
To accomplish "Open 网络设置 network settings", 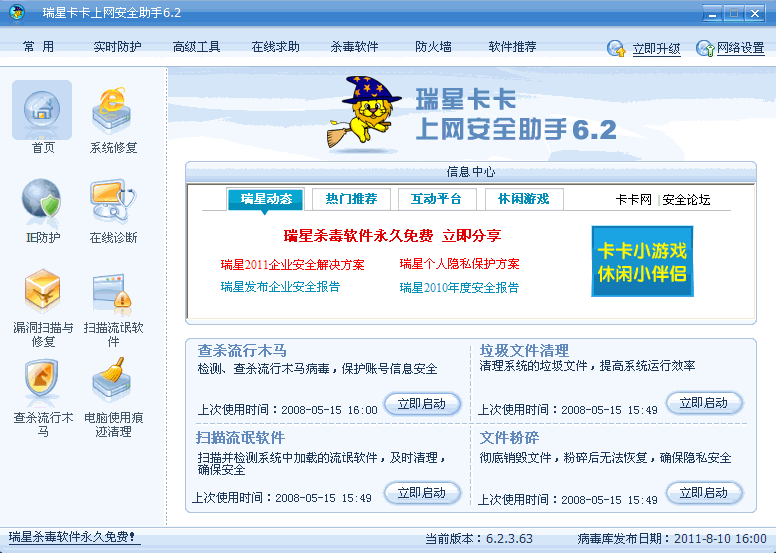I will coord(739,48).
